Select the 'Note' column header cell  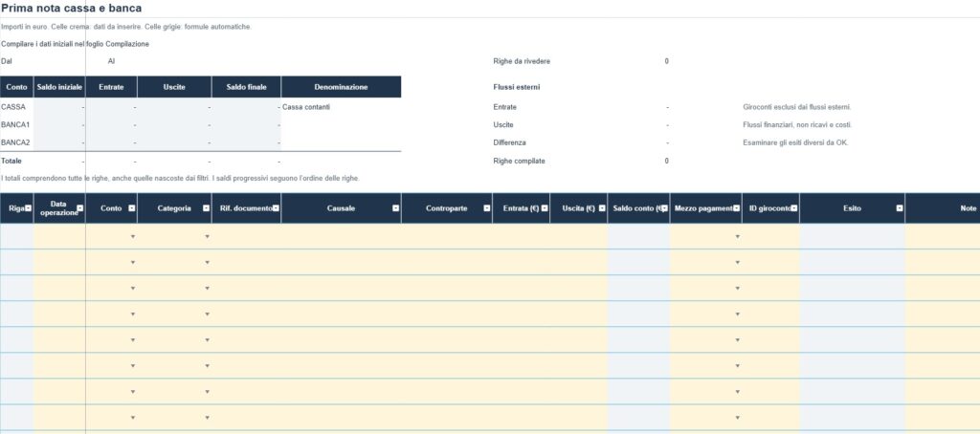943,208
